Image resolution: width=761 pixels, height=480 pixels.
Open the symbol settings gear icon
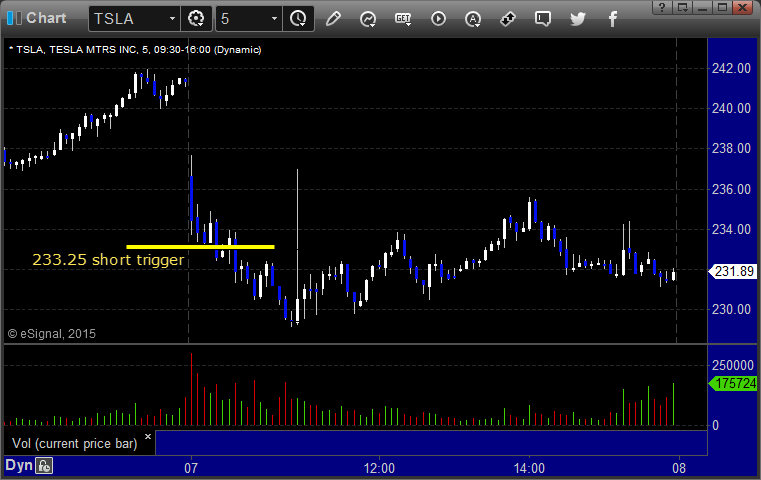(196, 19)
